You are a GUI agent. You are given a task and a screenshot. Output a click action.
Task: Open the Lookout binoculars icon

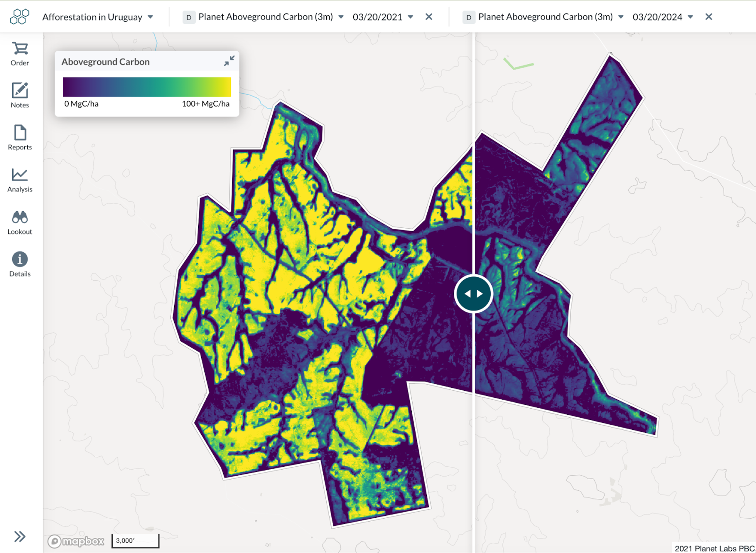coord(20,218)
